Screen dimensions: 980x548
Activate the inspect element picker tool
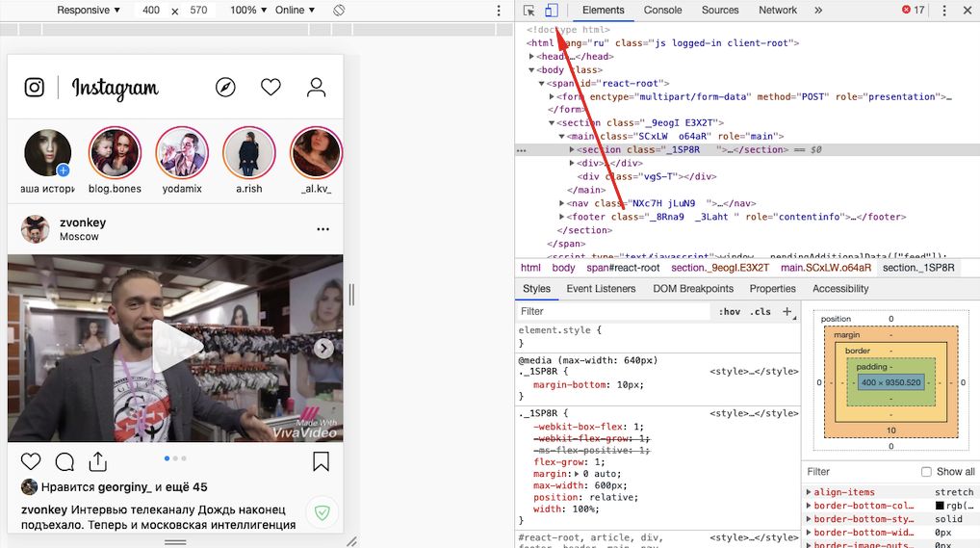(529, 10)
